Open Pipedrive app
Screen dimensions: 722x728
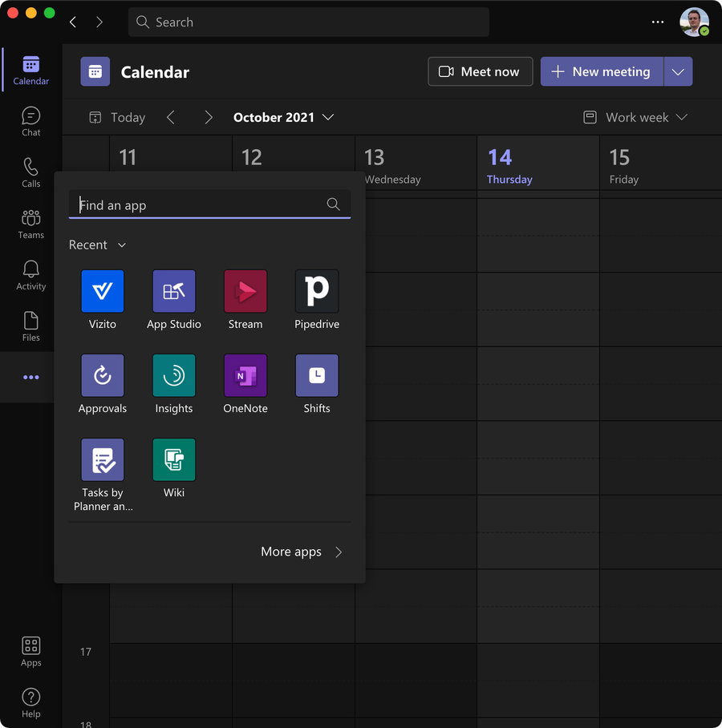(x=317, y=291)
